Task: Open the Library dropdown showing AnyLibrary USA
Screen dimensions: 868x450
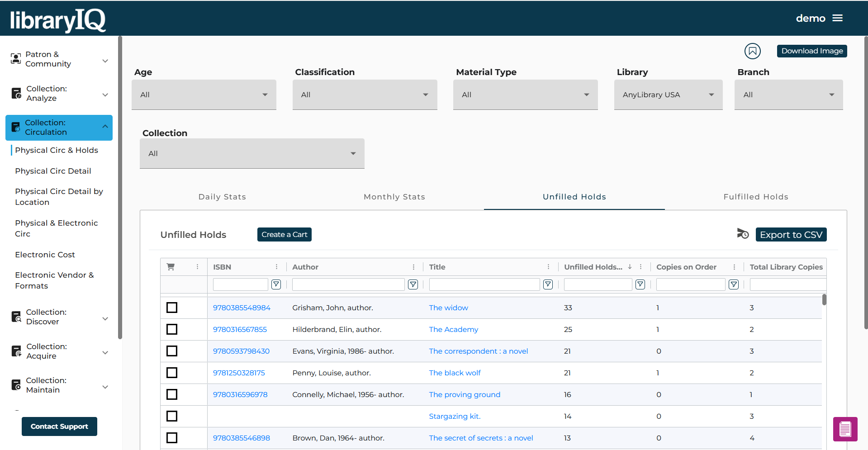Action: pyautogui.click(x=668, y=95)
